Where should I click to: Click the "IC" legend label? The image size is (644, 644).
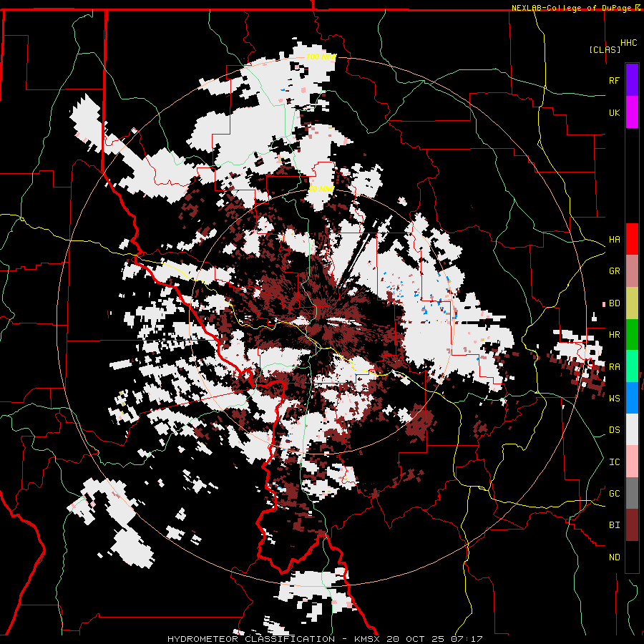[614, 462]
